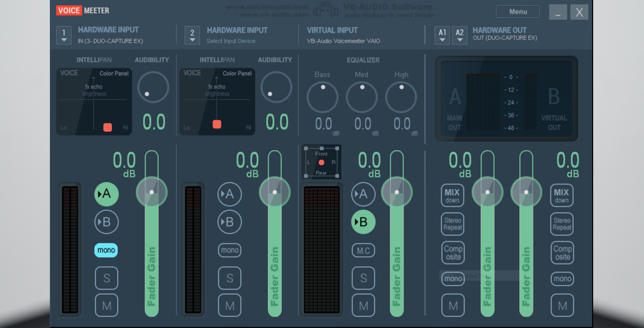Open the A1 hardware out selector

[442, 35]
